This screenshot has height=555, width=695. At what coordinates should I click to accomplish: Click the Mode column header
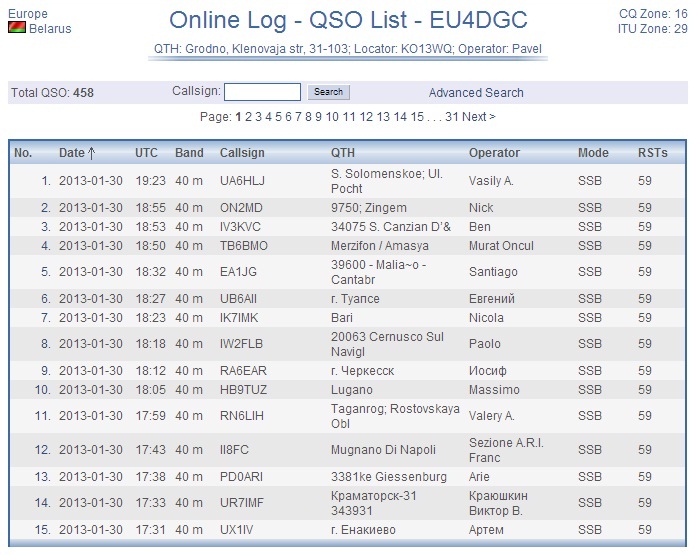(592, 153)
